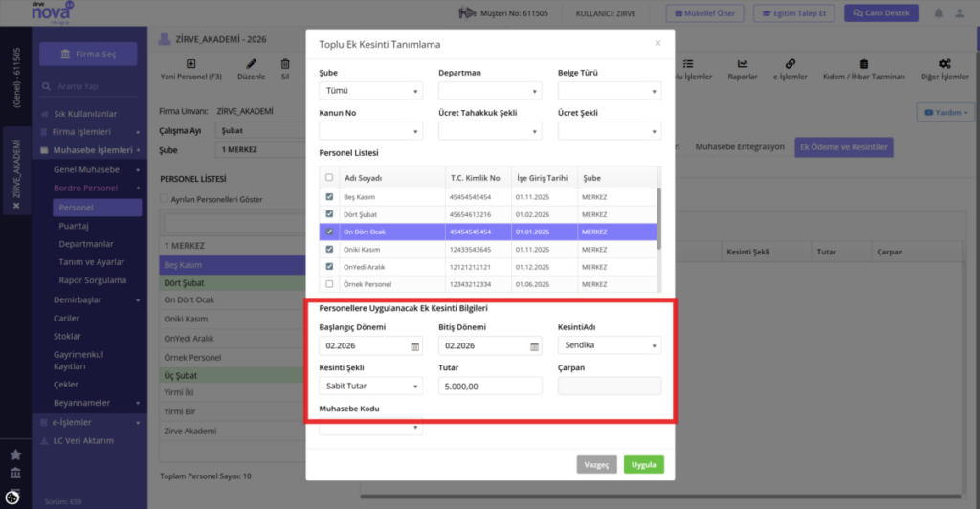
Task: Open the Raporlar chart icon
Action: click(743, 64)
